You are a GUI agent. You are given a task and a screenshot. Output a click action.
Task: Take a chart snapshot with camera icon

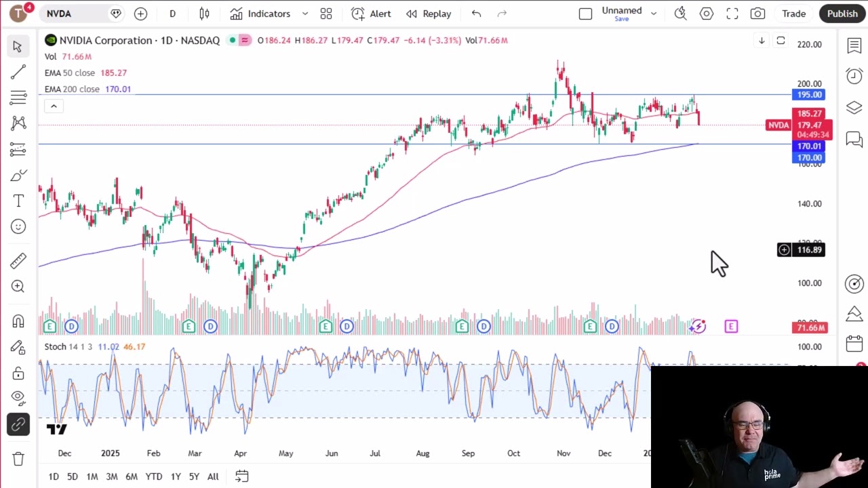pos(757,14)
